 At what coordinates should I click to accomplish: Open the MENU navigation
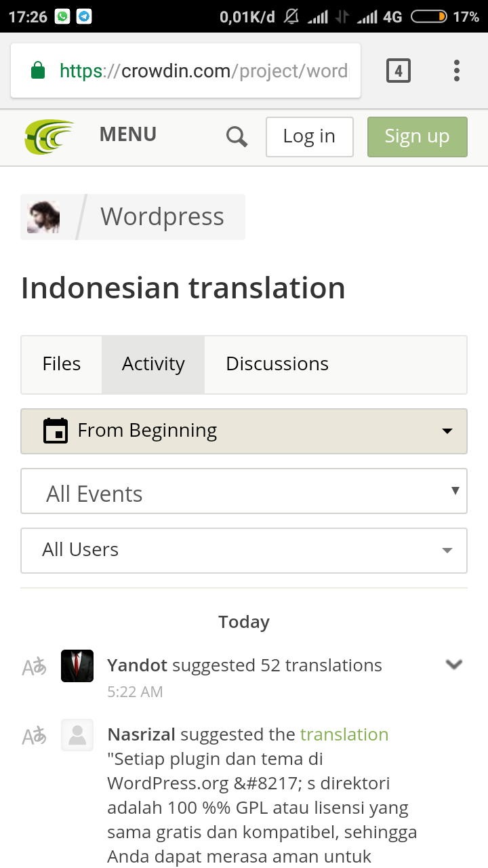click(128, 135)
